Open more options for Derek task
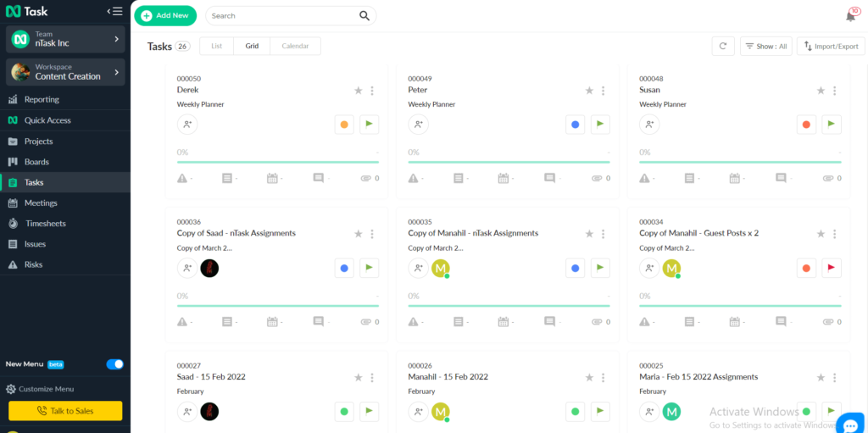The width and height of the screenshot is (868, 433). (372, 91)
